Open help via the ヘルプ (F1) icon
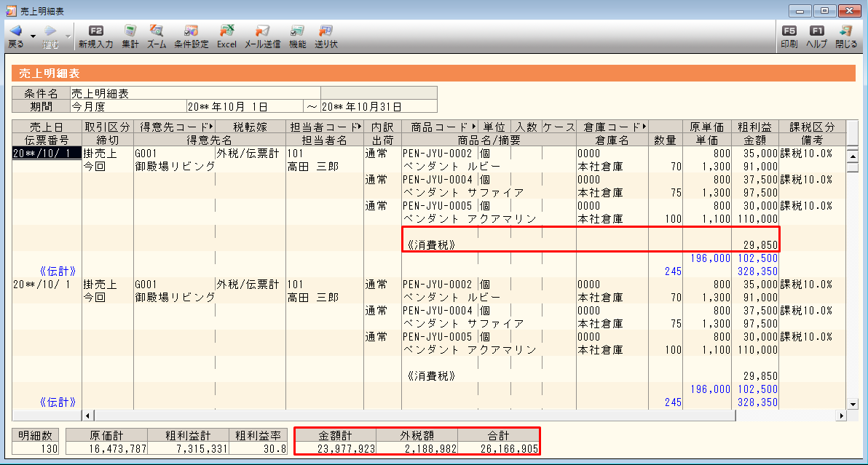Image resolution: width=868 pixels, height=465 pixels. (816, 35)
